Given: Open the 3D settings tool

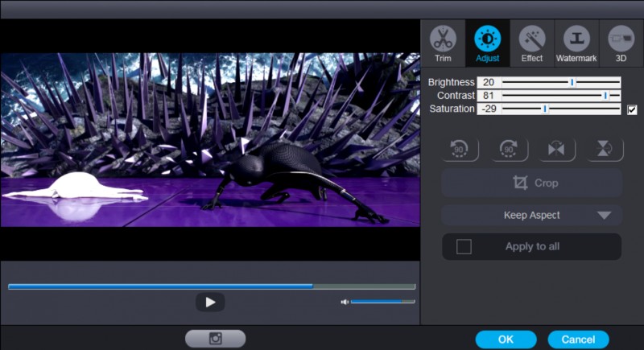Looking at the screenshot, I should tap(621, 43).
